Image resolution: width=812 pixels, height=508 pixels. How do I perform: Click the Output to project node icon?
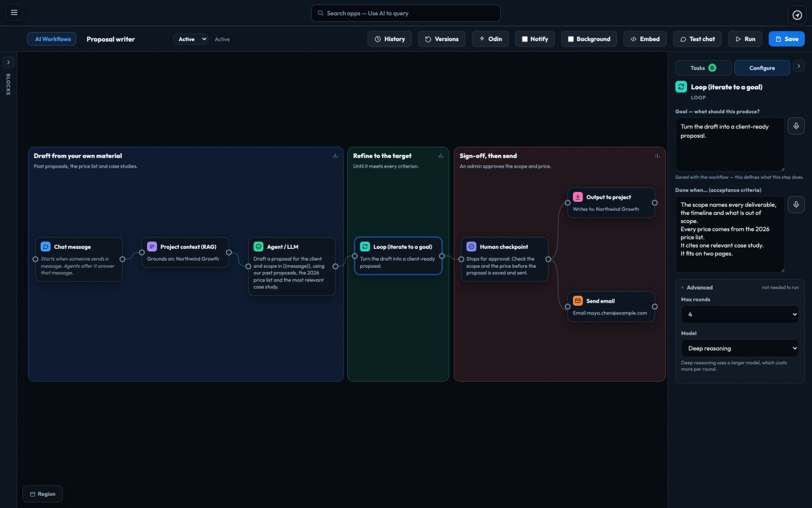(x=578, y=197)
